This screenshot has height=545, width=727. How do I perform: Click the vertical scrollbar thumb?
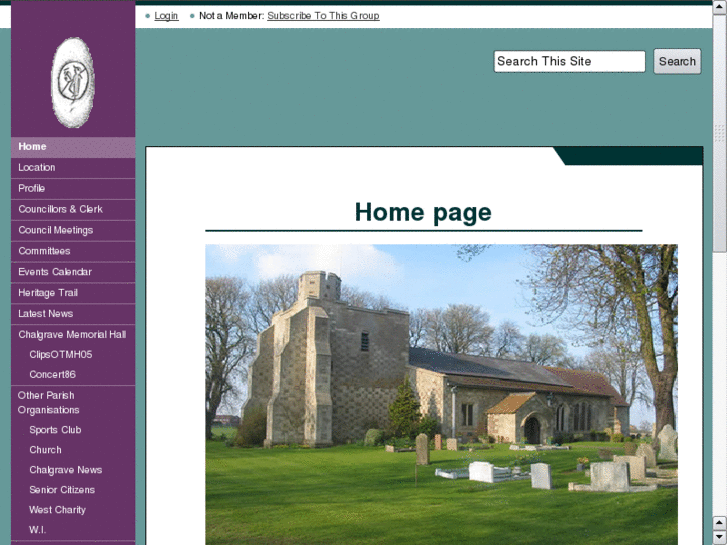720,134
